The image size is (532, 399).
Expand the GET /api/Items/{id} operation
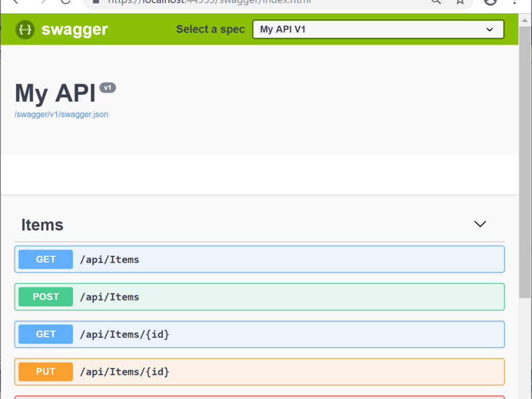point(266,334)
